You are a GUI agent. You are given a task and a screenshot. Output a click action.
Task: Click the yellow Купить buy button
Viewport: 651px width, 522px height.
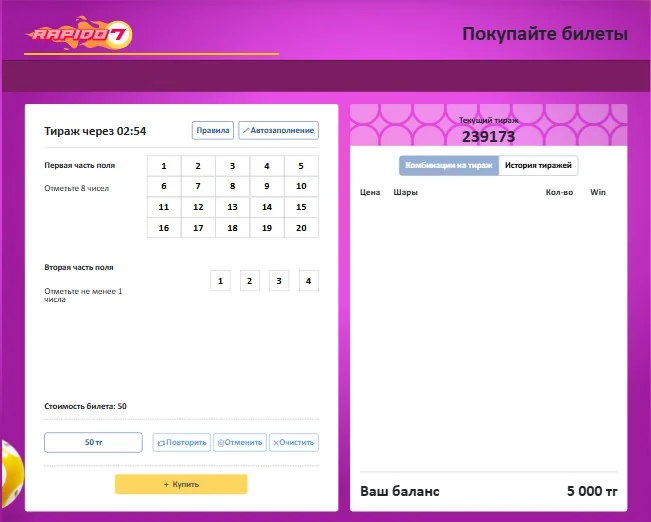pyautogui.click(x=181, y=484)
